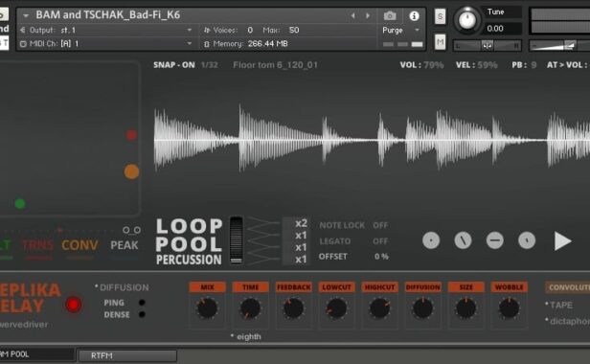Click the FEEDBACK label button
Viewport: 590px width, 364px height.
(293, 287)
